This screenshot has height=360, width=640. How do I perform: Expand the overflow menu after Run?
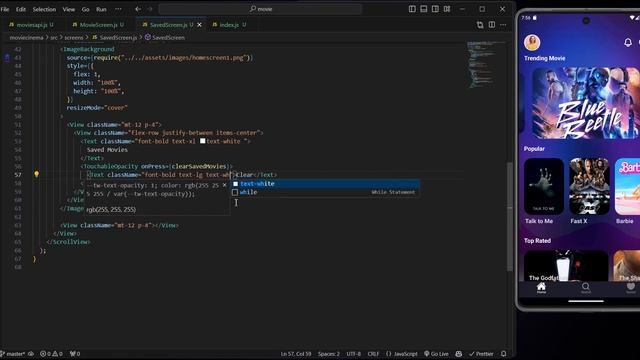[118, 9]
